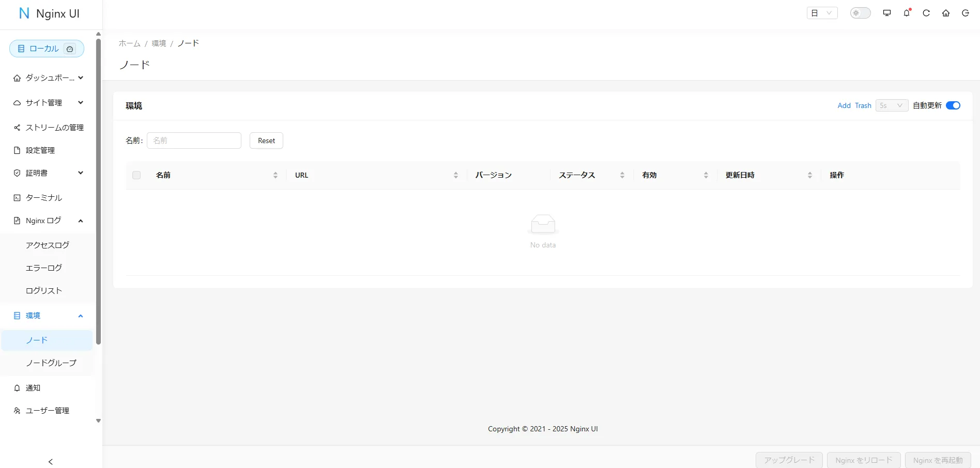Open ストリームの管理 in the sidebar
This screenshot has height=468, width=980.
[x=48, y=128]
